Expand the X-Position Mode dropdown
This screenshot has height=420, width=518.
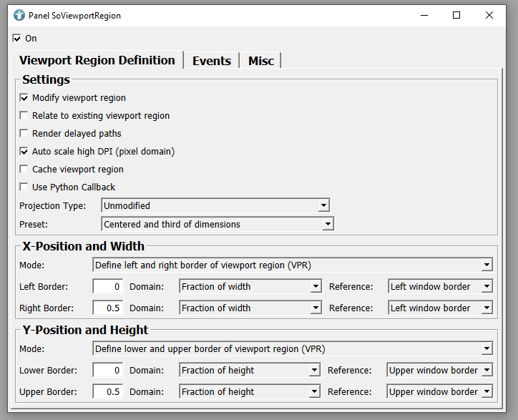293,265
